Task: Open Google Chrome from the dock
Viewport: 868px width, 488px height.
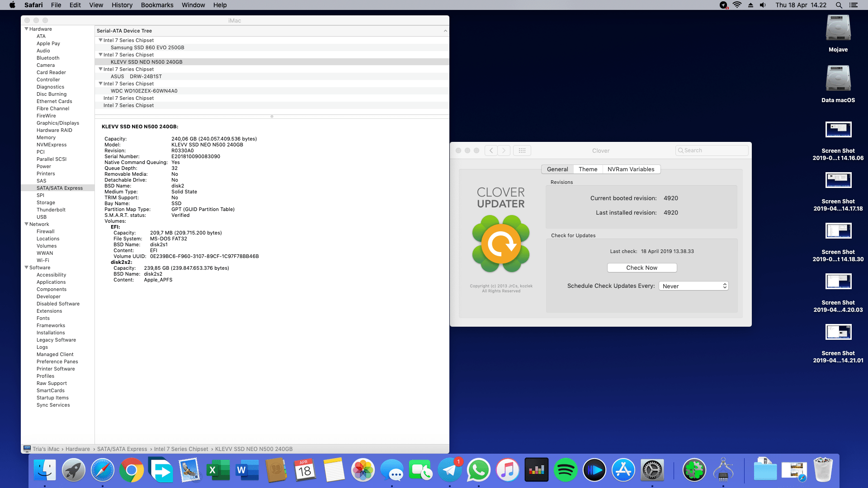Action: [132, 470]
